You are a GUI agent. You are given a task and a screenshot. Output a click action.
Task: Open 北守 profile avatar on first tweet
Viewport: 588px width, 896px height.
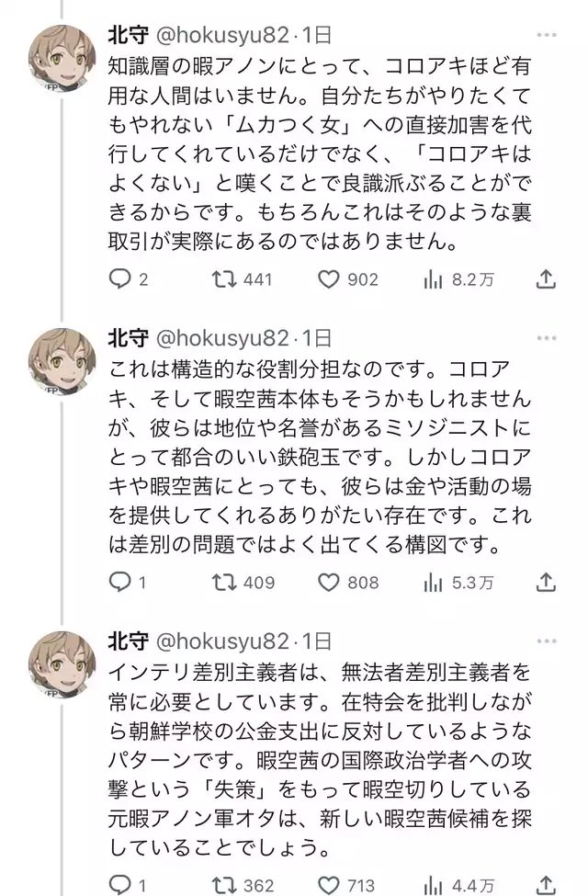(62, 60)
